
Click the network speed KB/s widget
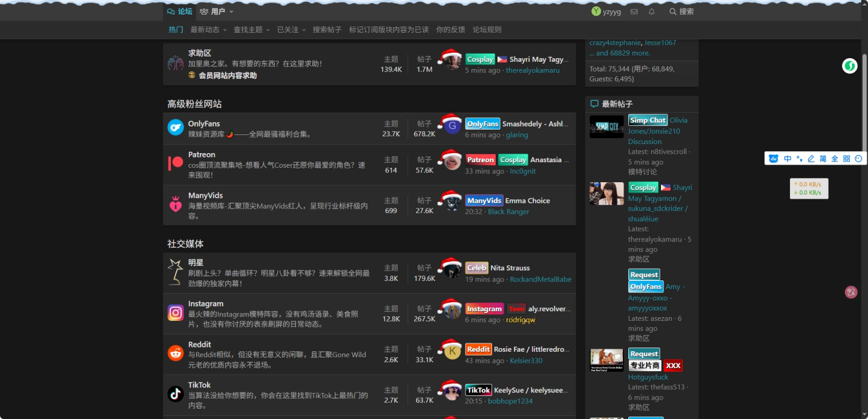(809, 188)
